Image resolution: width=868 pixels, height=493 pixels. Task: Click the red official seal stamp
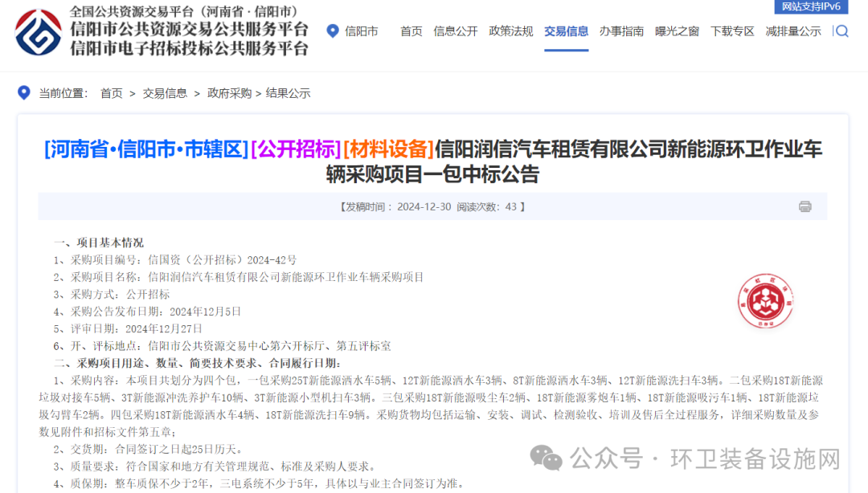coord(766,301)
